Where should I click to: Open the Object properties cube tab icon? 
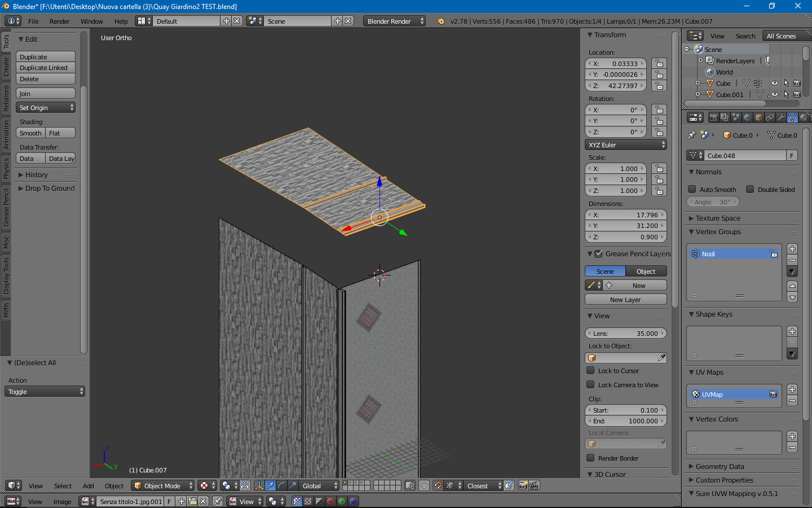tap(758, 118)
